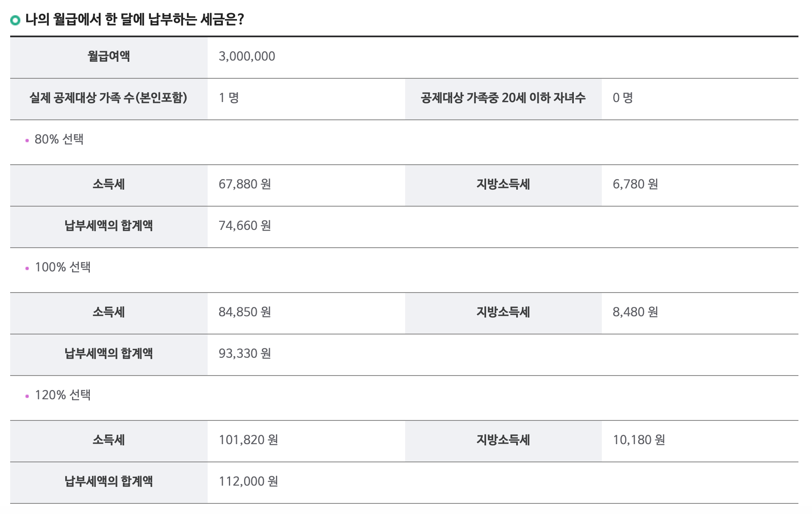
Task: Select the 67,880 원 income tax amount
Action: tap(245, 184)
